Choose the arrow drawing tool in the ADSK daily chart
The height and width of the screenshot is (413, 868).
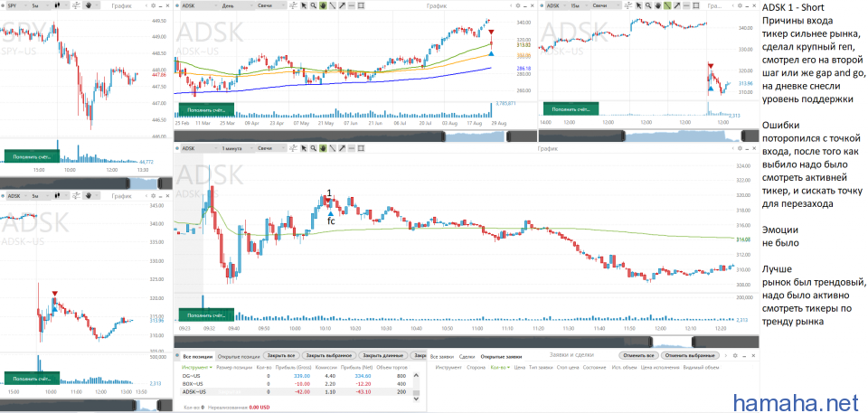tap(342, 5)
